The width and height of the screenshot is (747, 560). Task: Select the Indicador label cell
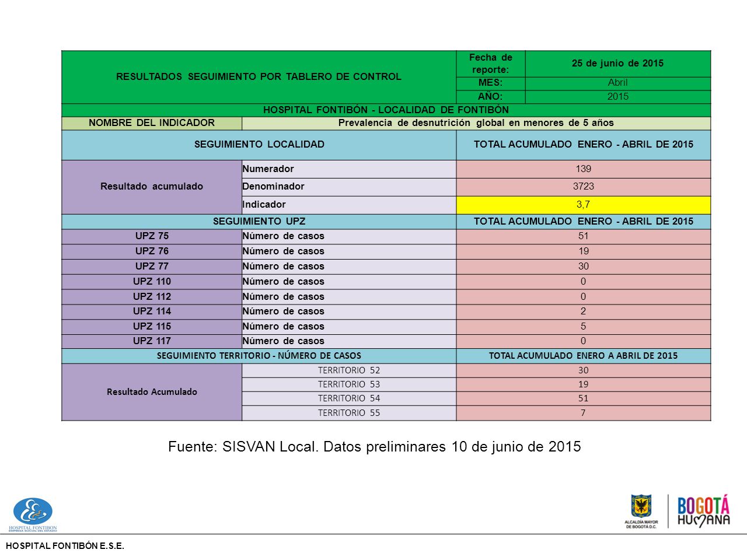tap(349, 205)
